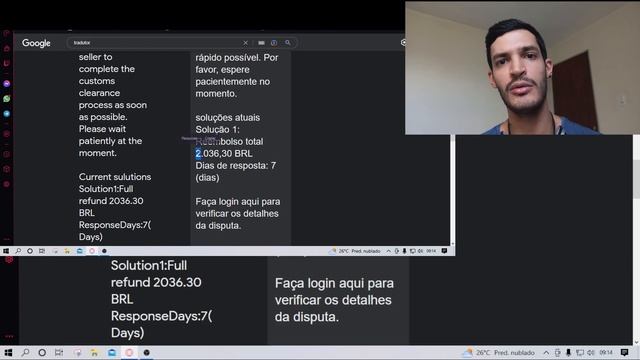Click notification icon in the small overlaid taskbar
640x360 pixels.
click(444, 251)
